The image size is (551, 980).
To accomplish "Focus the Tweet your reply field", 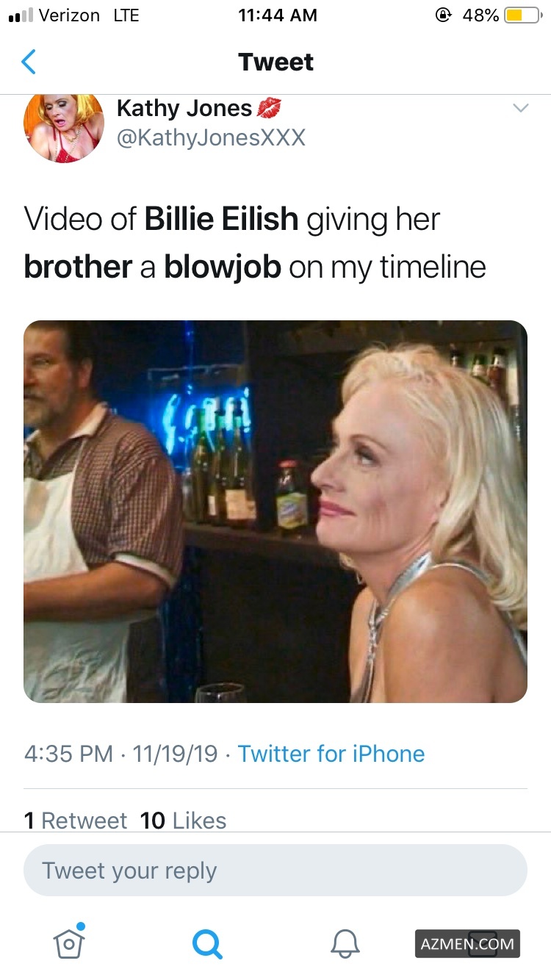I will tap(275, 871).
